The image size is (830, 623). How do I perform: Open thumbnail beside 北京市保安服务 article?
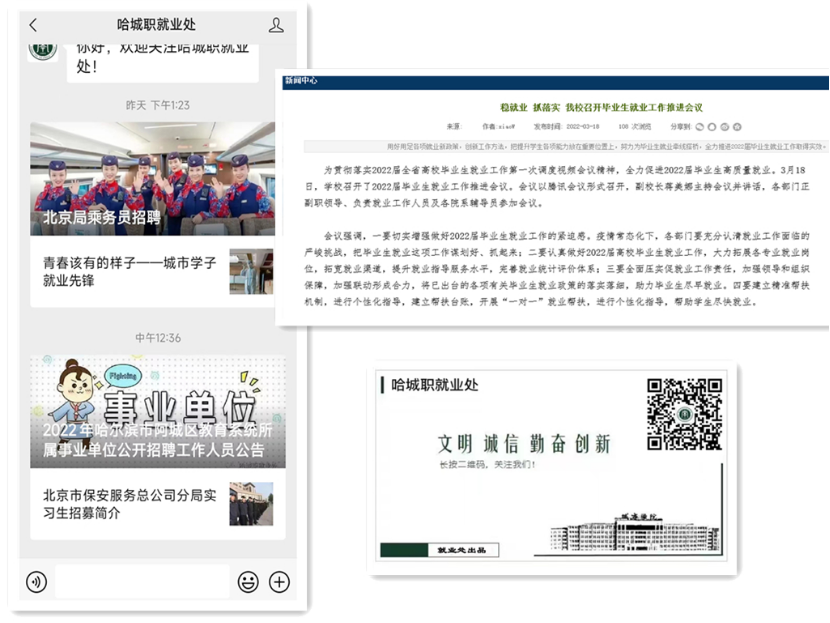pyautogui.click(x=251, y=504)
